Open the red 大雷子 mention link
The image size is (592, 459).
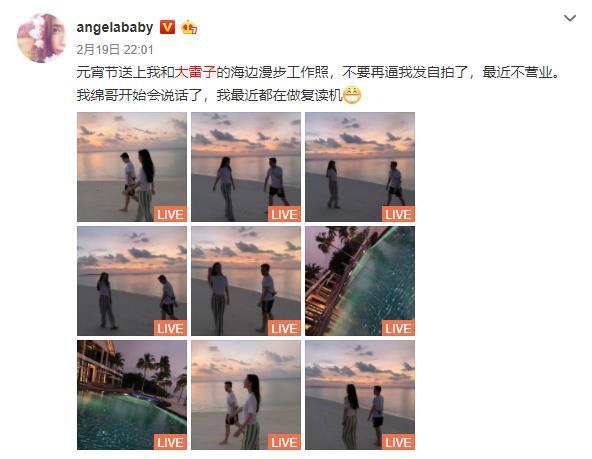tap(195, 72)
